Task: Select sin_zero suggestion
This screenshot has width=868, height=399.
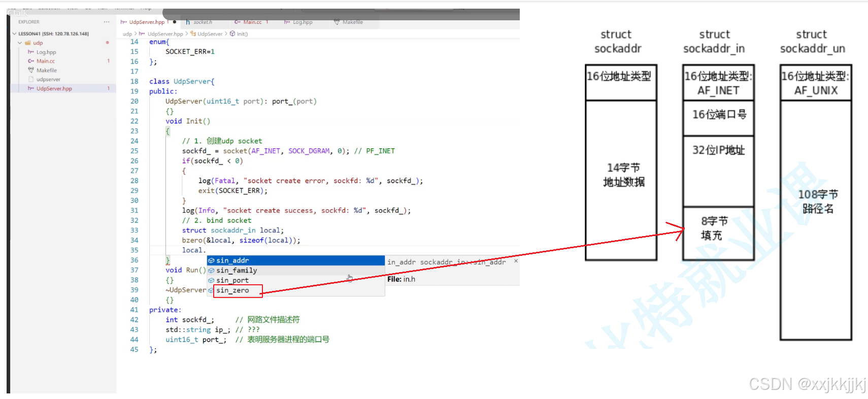Action: [x=295, y=290]
